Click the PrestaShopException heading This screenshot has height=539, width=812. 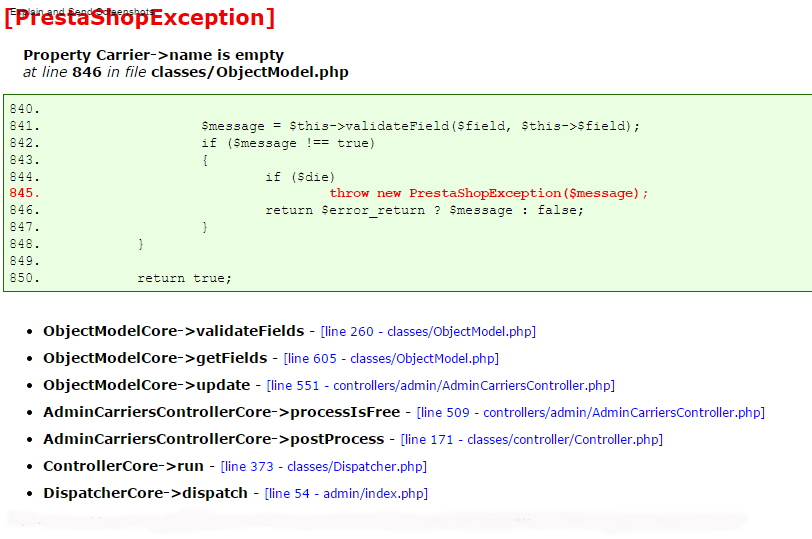140,18
